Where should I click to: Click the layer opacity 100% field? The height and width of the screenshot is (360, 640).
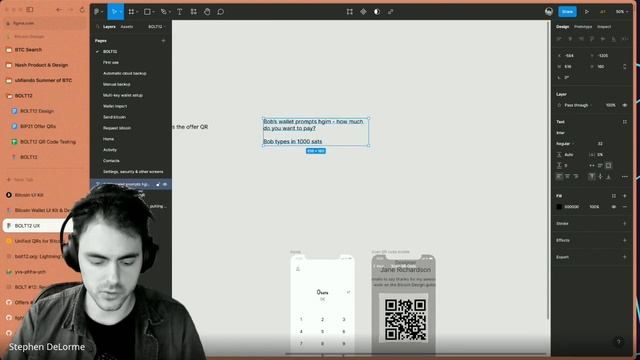pyautogui.click(x=611, y=105)
